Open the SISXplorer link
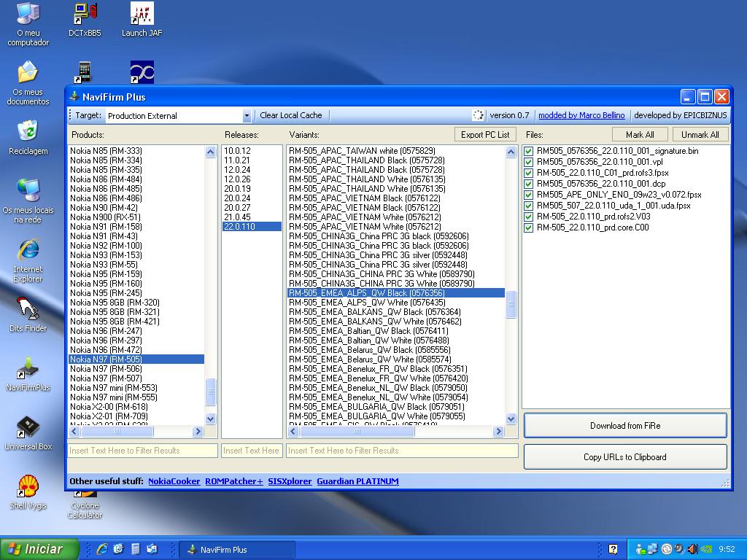Image resolution: width=747 pixels, height=560 pixels. coord(290,481)
